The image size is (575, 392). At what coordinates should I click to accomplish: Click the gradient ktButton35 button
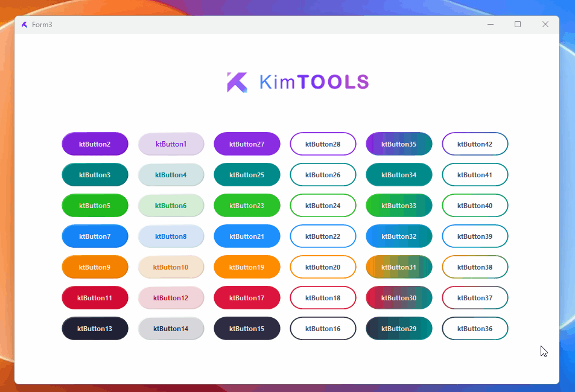(x=399, y=144)
